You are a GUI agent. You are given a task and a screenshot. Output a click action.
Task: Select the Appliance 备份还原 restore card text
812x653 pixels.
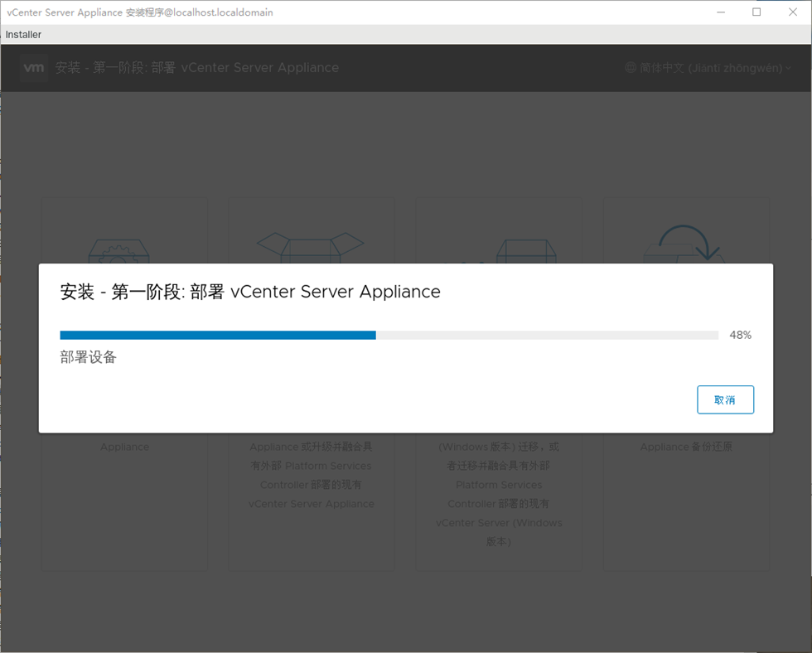[x=685, y=447]
